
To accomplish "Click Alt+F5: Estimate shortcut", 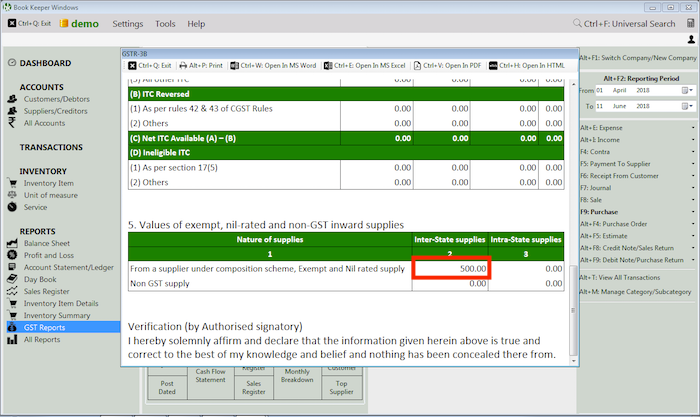I will pos(604,236).
